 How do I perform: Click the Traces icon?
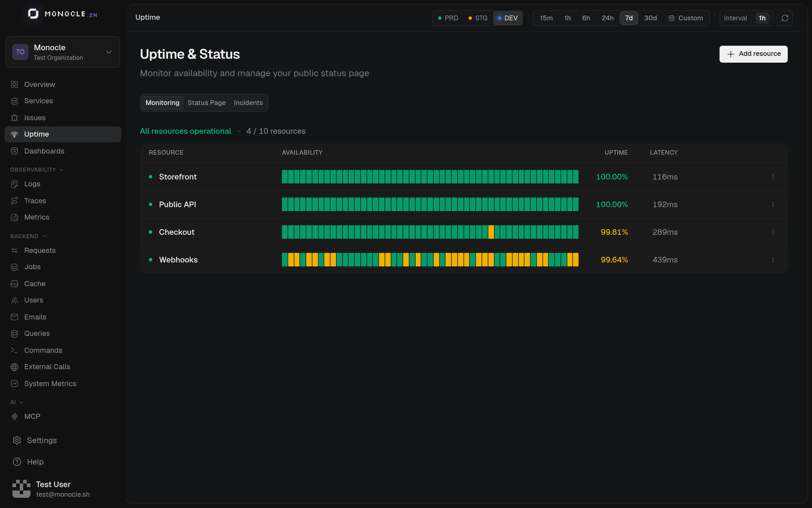[x=14, y=201]
